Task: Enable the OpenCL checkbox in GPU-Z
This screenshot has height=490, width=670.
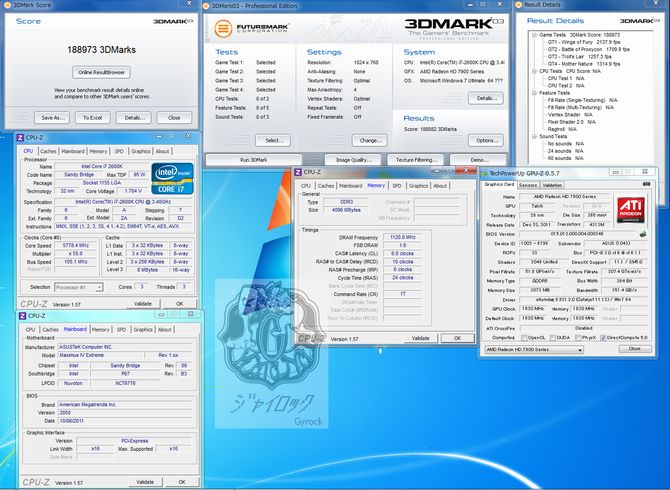Action: 523,338
